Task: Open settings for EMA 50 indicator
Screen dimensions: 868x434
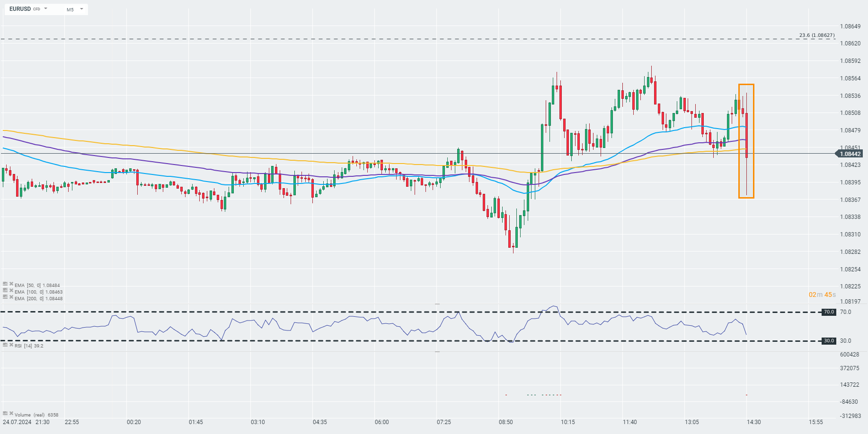Action: coord(5,284)
